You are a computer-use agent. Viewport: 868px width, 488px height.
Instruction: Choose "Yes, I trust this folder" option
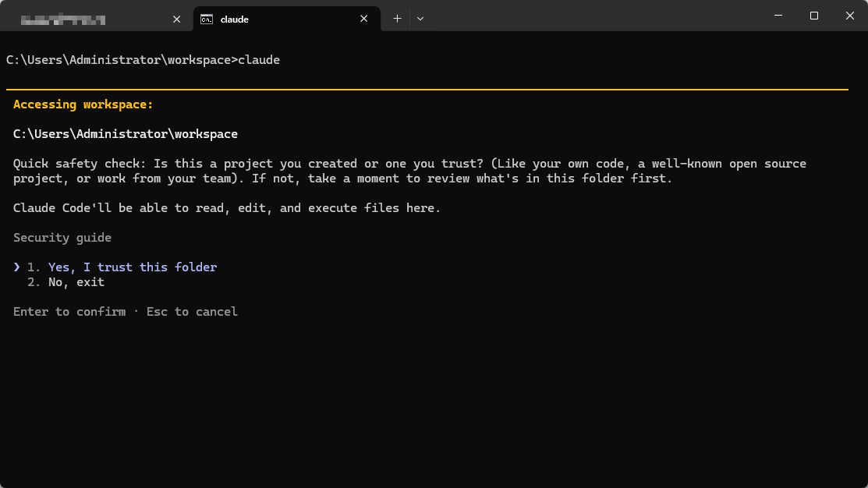(132, 267)
